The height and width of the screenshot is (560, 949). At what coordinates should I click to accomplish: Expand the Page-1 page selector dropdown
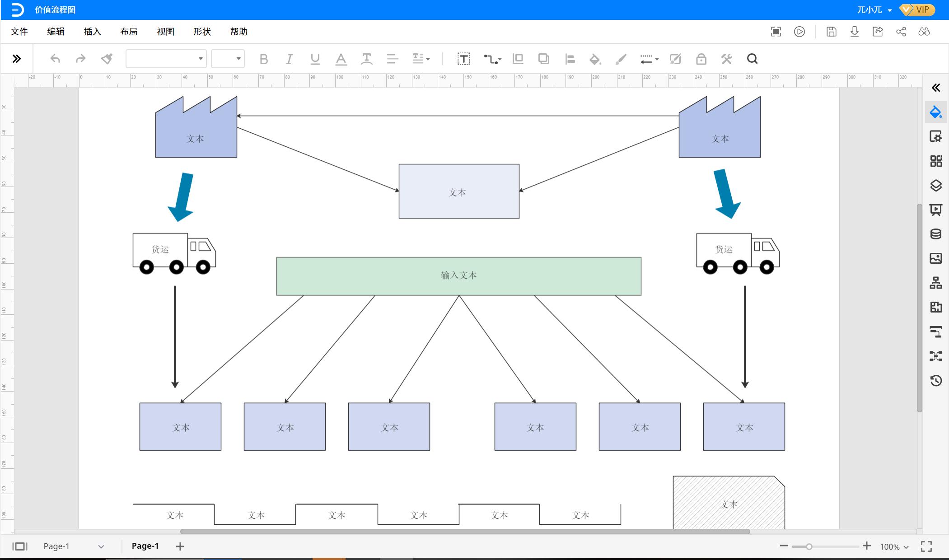pyautogui.click(x=101, y=546)
